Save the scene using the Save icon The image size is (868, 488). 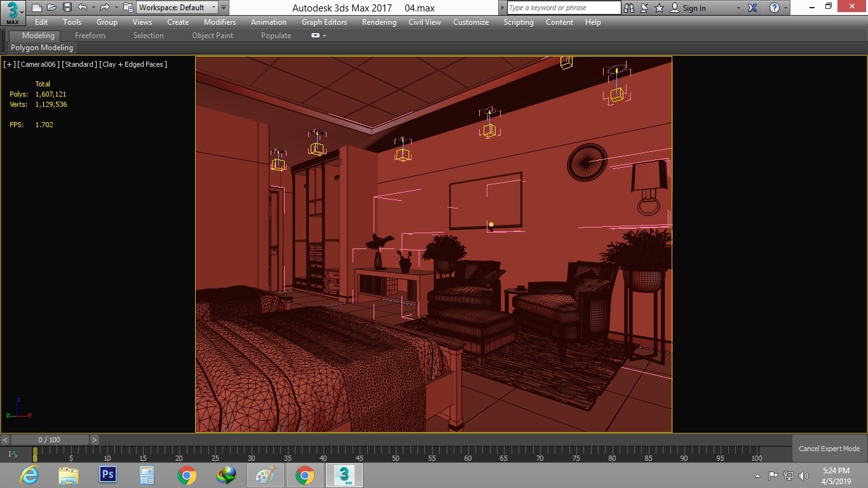click(x=67, y=7)
